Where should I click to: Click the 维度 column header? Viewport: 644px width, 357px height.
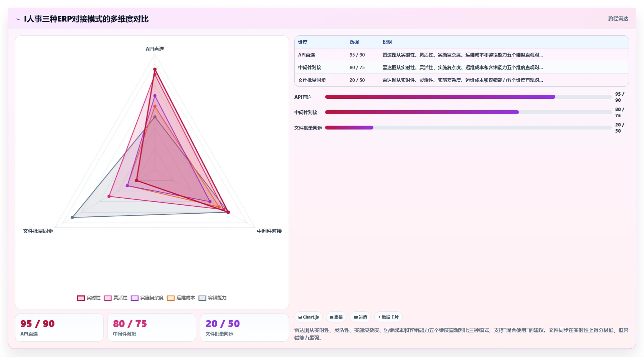[x=303, y=42]
